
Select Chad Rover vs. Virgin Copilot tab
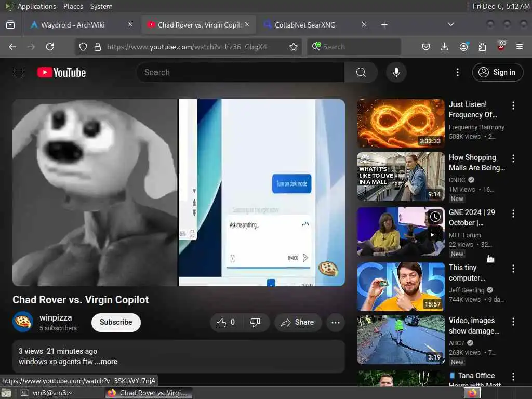pyautogui.click(x=199, y=25)
